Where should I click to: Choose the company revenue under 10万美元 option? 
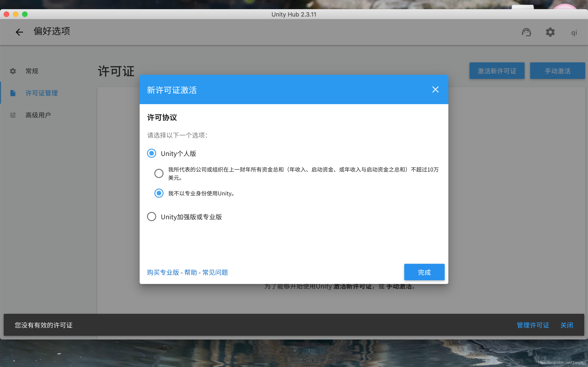159,173
